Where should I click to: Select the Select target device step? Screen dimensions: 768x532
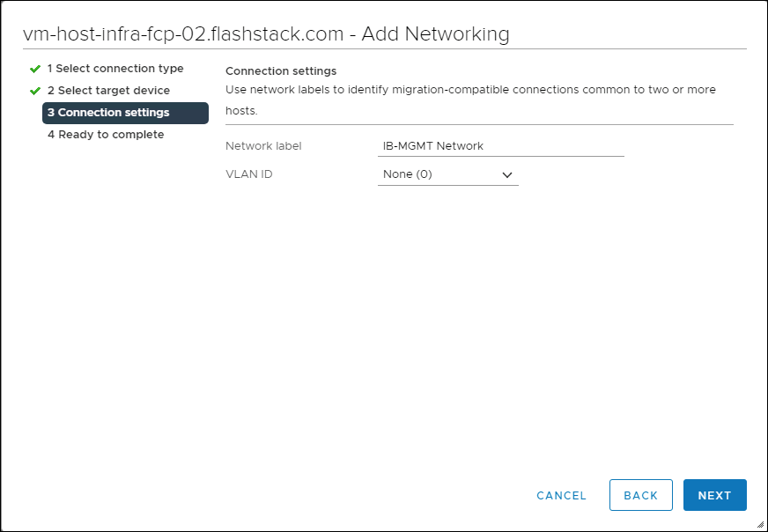click(x=111, y=90)
